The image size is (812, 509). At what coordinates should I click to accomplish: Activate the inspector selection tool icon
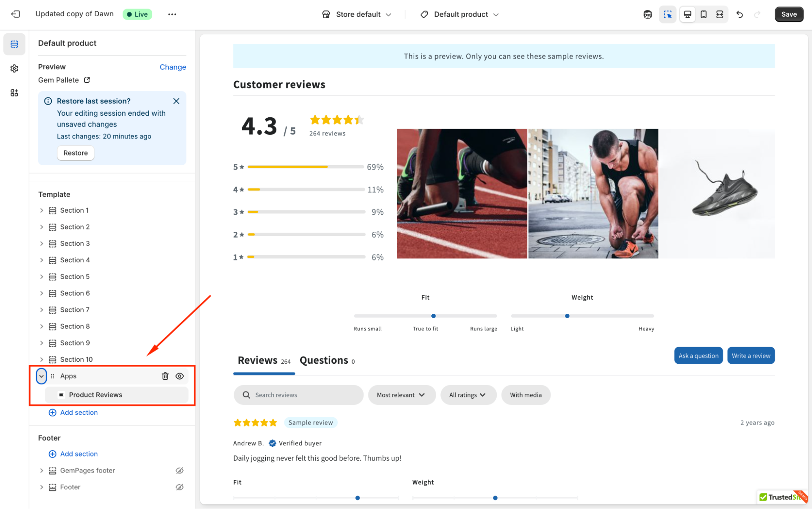pos(667,14)
